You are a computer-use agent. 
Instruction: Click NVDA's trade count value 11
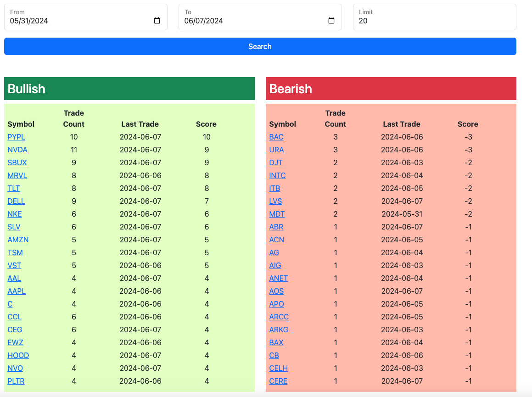(73, 150)
